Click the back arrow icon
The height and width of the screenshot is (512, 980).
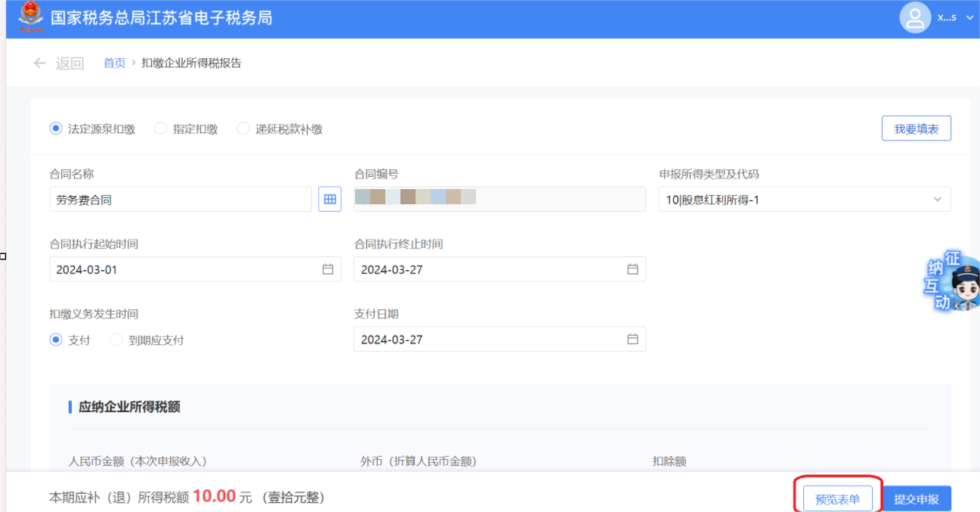tap(40, 64)
